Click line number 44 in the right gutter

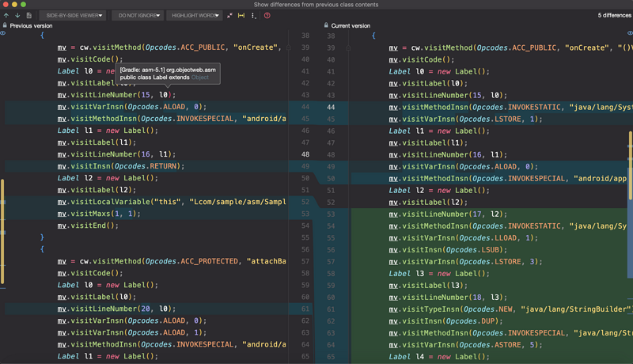coord(331,107)
